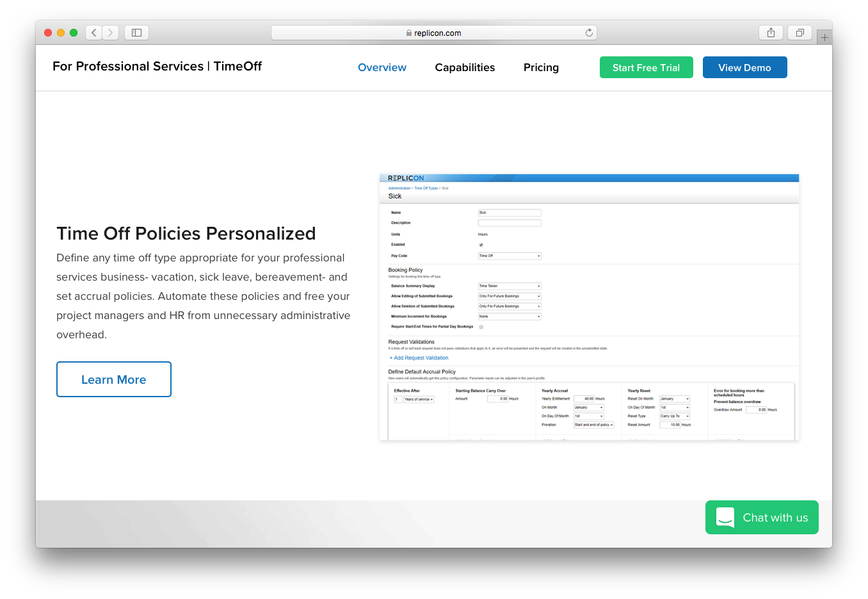Click the Replicon Sick policy screenshot
Image resolution: width=868 pixels, height=599 pixels.
(x=589, y=307)
